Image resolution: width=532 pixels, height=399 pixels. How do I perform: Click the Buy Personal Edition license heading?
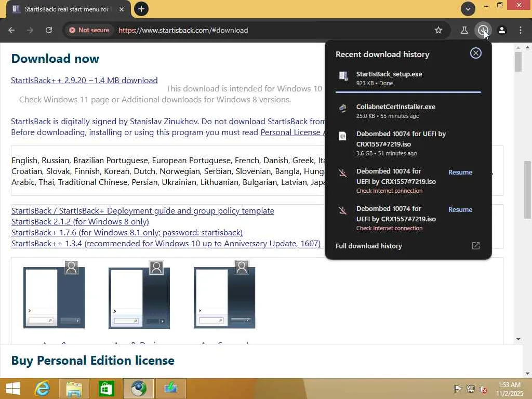(92, 361)
